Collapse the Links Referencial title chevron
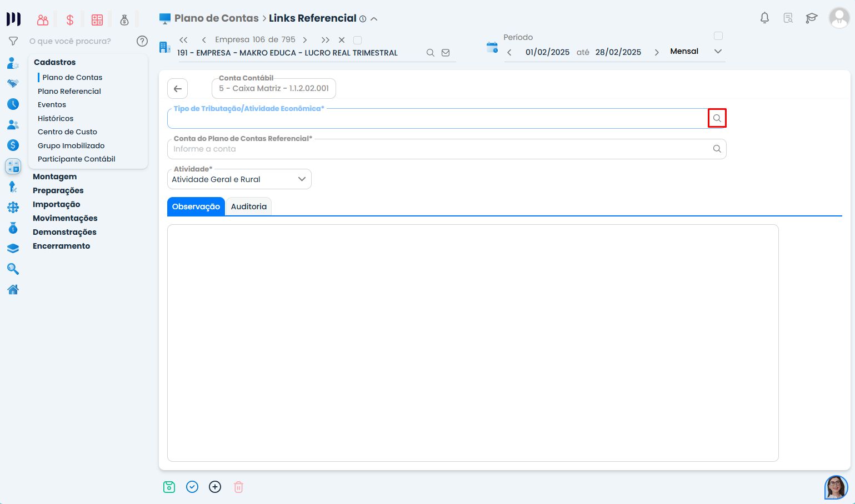Viewport: 855px width, 504px height. click(x=374, y=19)
